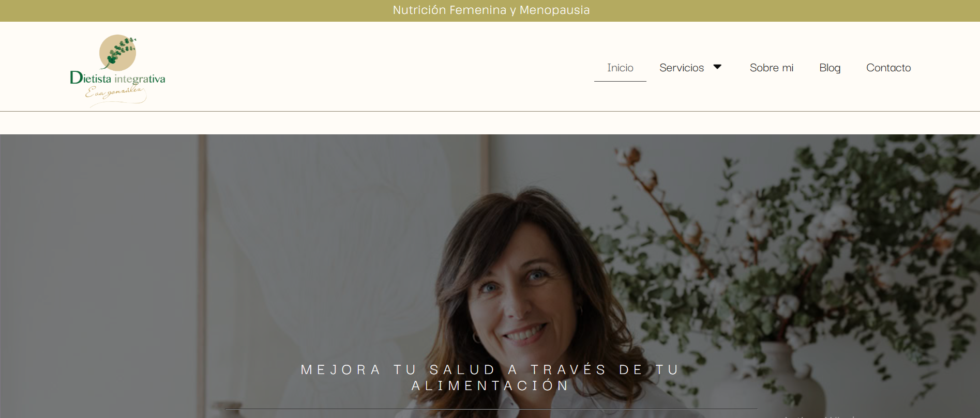Screen dimensions: 980x418
Task: Click the Mejora tu salud hero heading
Action: pos(490,377)
